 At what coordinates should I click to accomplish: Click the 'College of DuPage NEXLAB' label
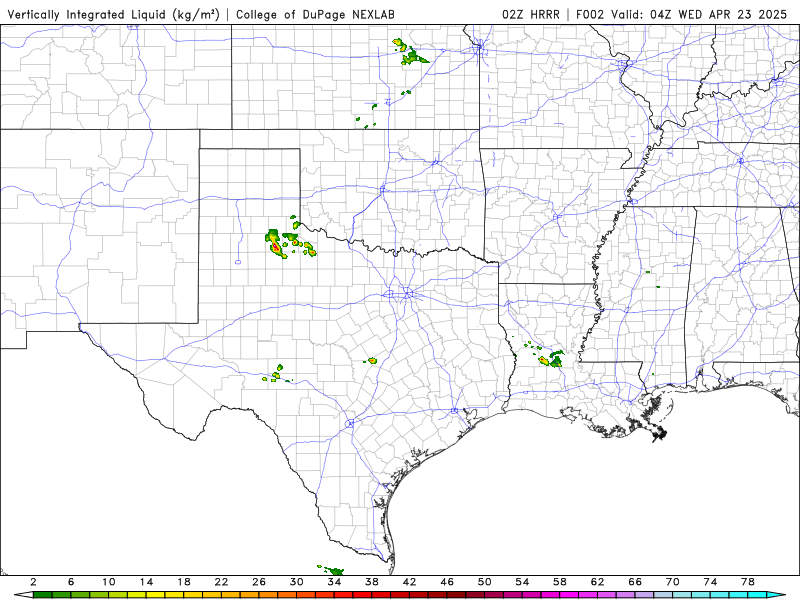315,14
